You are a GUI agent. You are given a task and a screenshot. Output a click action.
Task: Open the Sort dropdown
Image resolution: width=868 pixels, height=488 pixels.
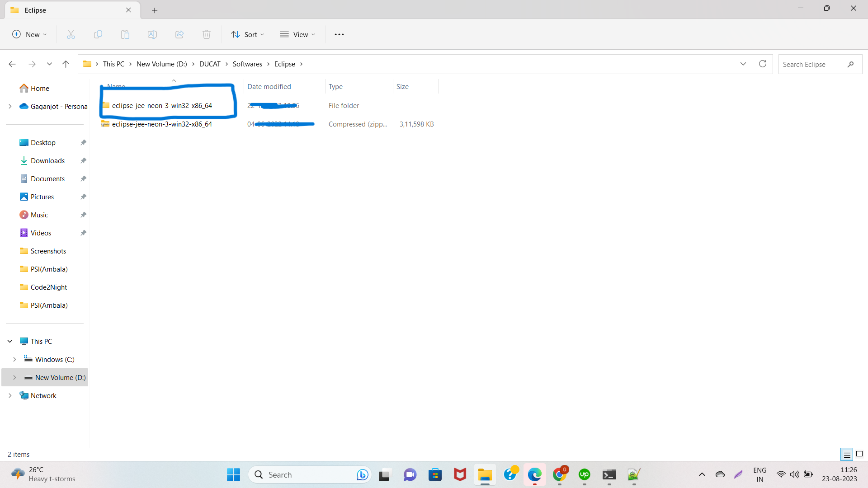pos(247,34)
